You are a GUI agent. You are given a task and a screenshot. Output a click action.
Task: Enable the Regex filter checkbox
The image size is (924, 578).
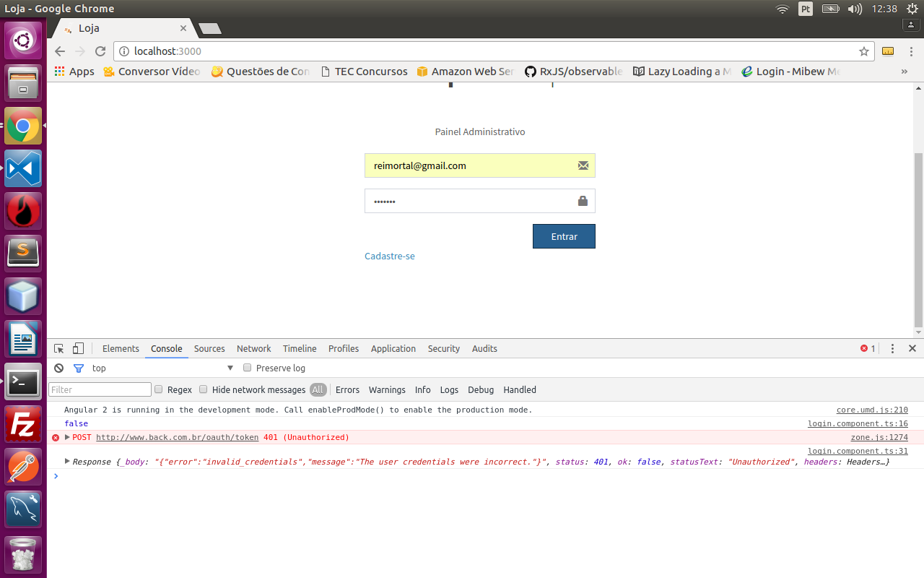click(159, 389)
